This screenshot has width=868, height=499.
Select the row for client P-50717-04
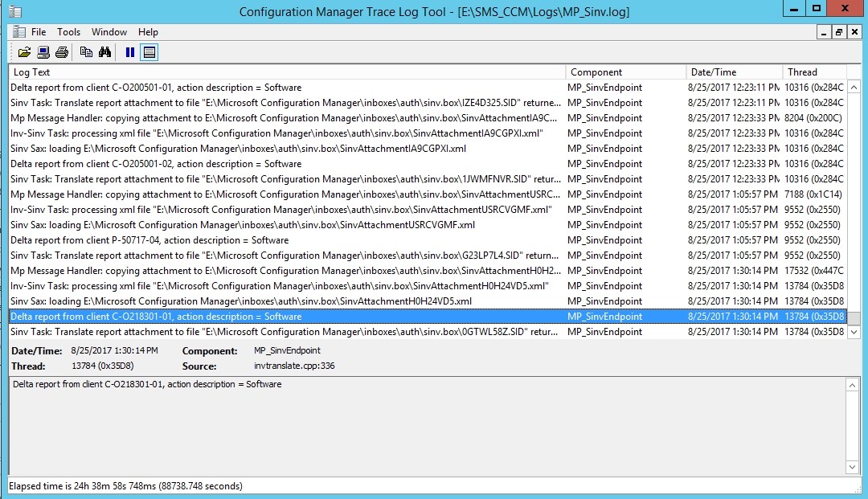click(241, 239)
